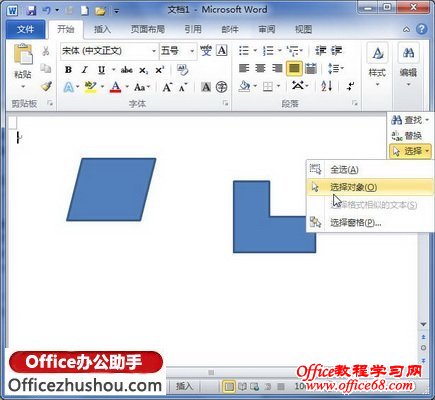Click the open folder icon in title bar
Image resolution: width=435 pixels, height=400 pixels.
[100, 11]
